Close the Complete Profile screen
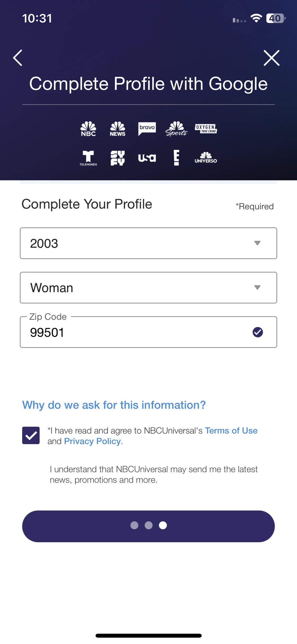 [x=271, y=58]
